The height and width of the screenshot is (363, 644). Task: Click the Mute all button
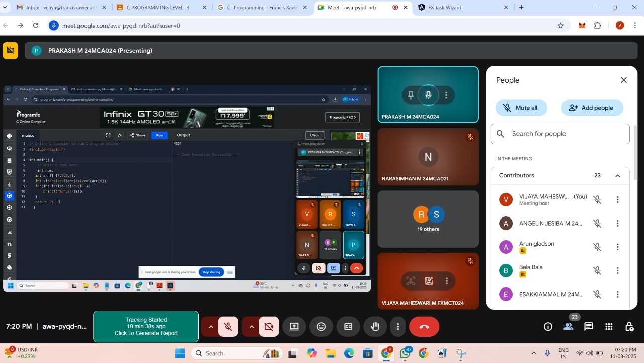[x=521, y=108]
